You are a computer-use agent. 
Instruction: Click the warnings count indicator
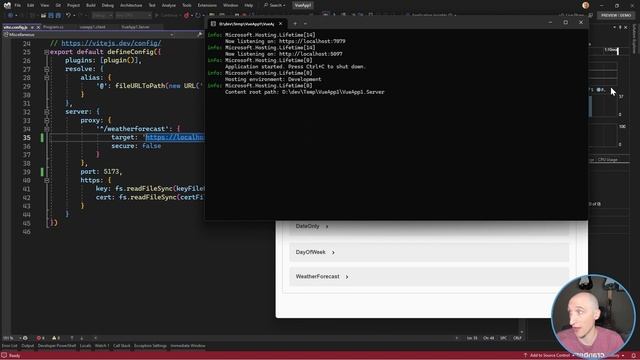(x=56, y=338)
